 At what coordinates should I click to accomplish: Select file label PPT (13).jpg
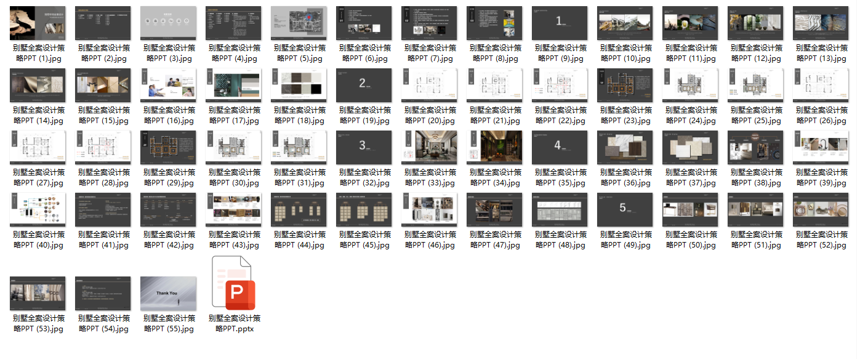(821, 53)
